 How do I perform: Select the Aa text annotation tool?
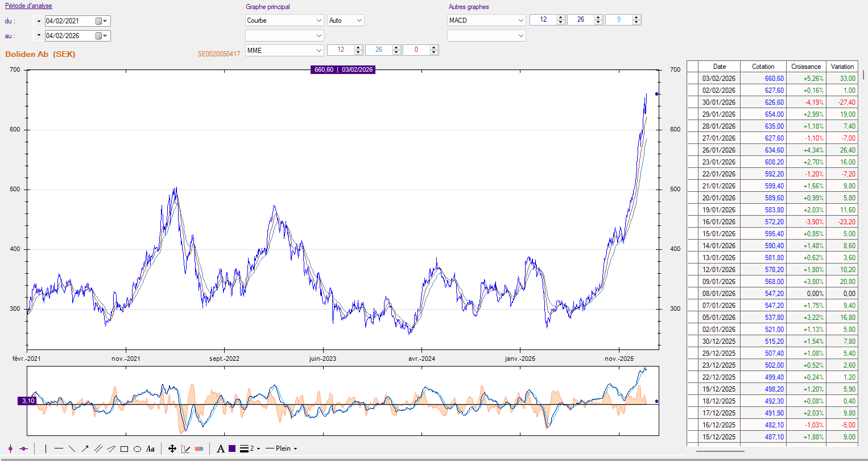coord(150,449)
